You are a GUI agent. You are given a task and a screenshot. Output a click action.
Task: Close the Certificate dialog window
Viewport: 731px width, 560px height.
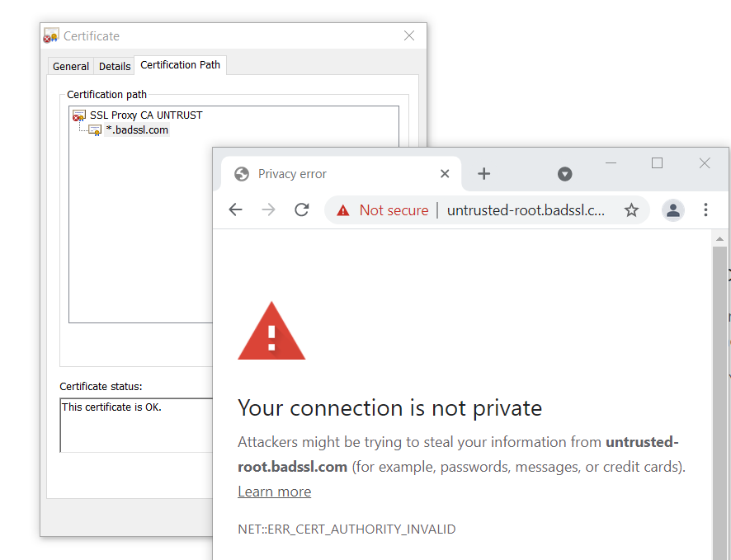409,35
